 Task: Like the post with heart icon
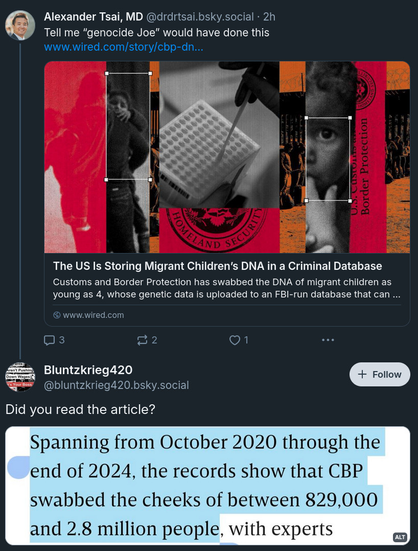(x=234, y=340)
